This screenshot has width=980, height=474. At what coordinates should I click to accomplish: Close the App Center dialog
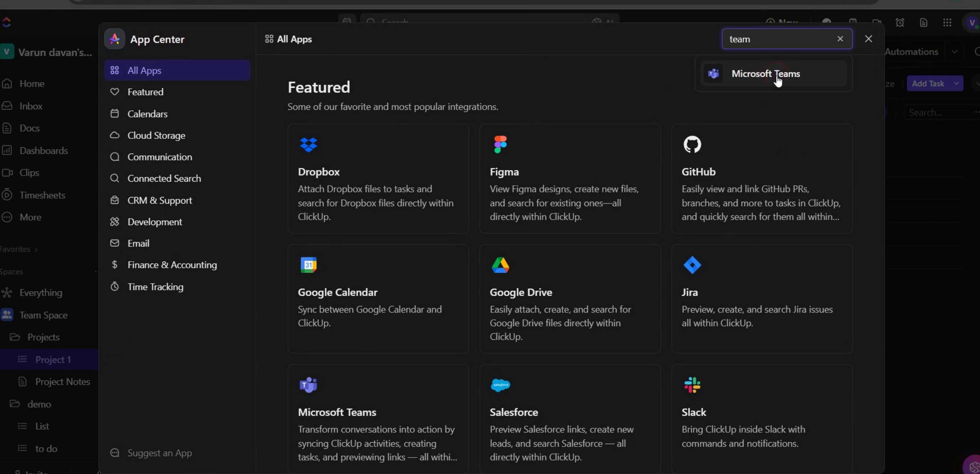tap(868, 39)
